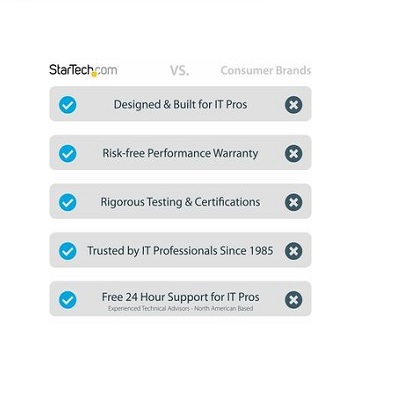Screen dimensions: 400x400
Task: Click Experienced Technical Advisors subtitle text
Action: (180, 309)
